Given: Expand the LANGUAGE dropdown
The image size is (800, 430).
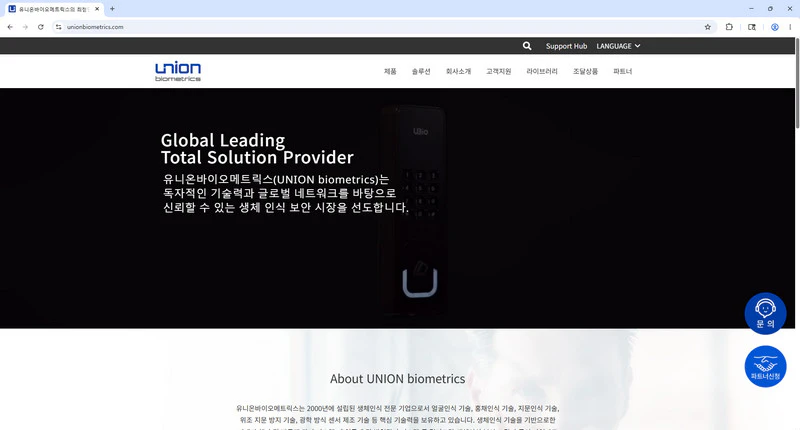Looking at the screenshot, I should pos(618,46).
